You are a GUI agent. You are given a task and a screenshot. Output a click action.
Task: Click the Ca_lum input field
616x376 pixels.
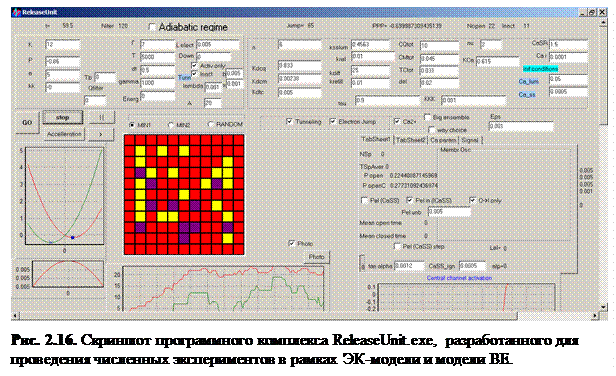click(x=568, y=79)
